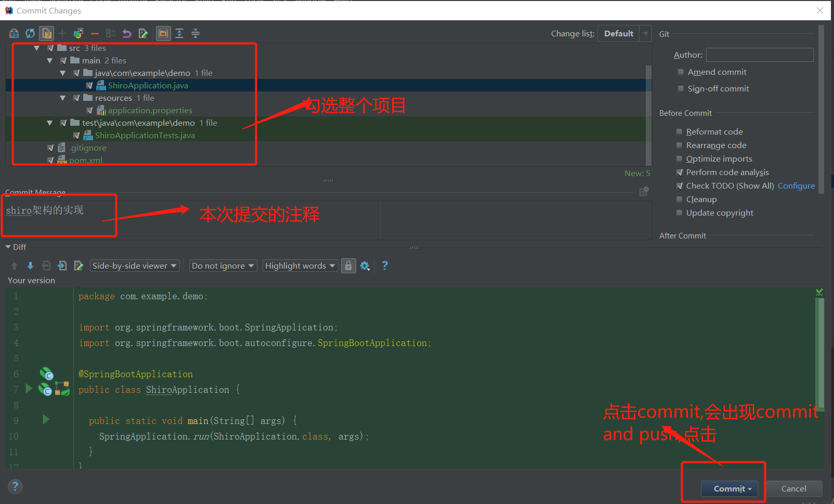The image size is (834, 504).
Task: Enable Amend commit checkbox
Action: point(681,72)
